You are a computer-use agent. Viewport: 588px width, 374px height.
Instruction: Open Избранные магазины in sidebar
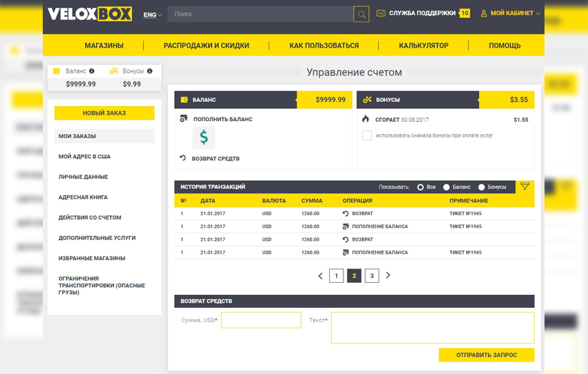click(92, 258)
